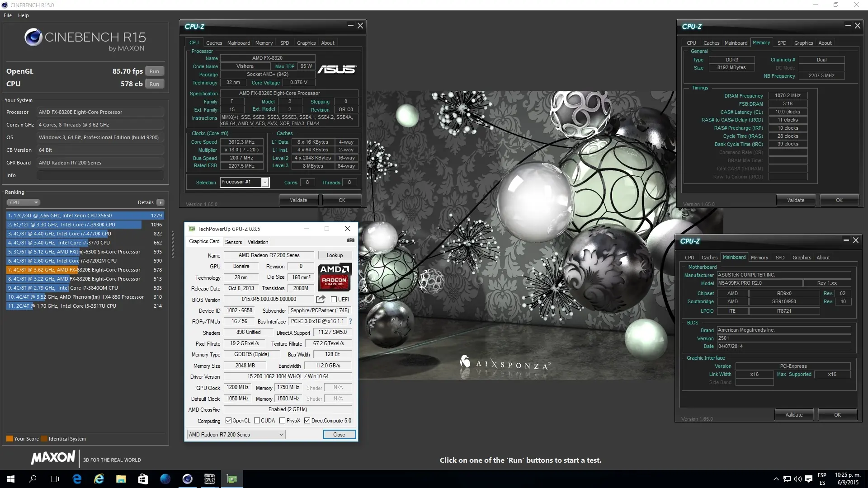
Task: Switch to Validation tab in GPU-Z
Action: tap(258, 242)
